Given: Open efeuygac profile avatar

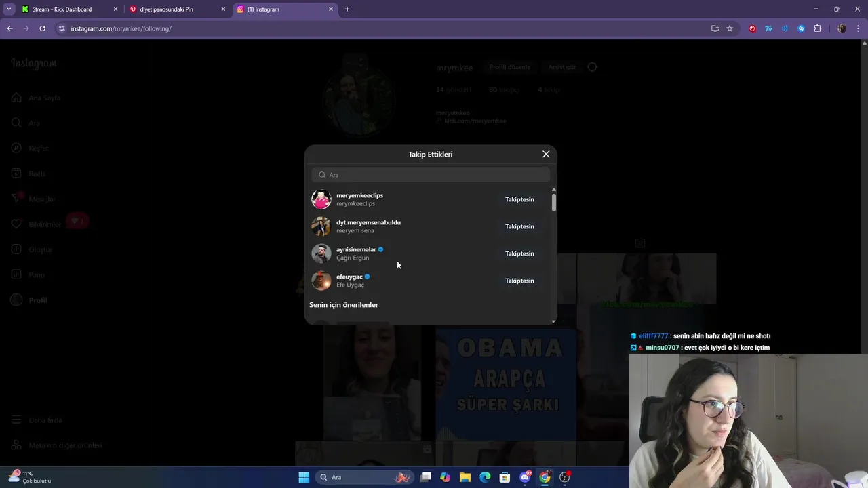Looking at the screenshot, I should [x=321, y=281].
